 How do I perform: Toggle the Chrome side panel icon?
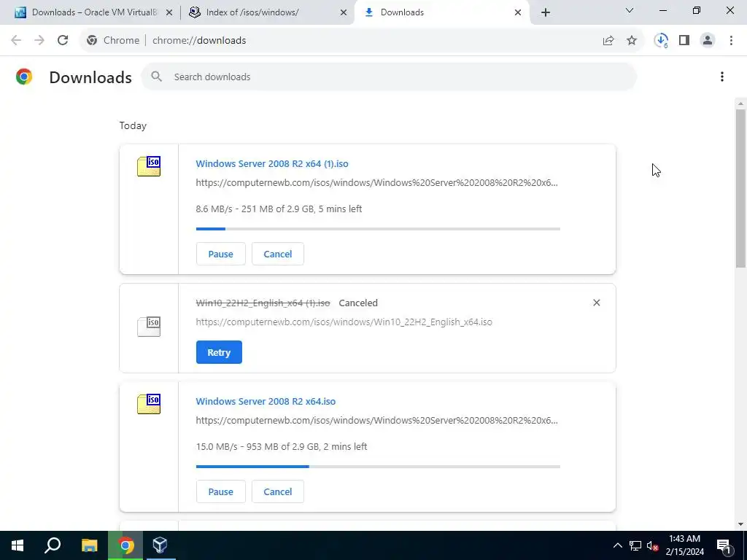pos(684,41)
